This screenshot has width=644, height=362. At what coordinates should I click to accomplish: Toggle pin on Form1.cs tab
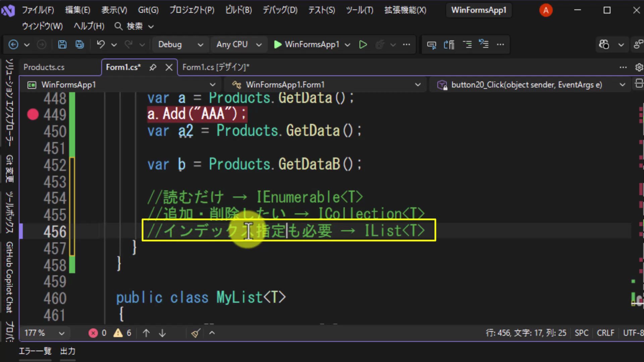tap(153, 67)
